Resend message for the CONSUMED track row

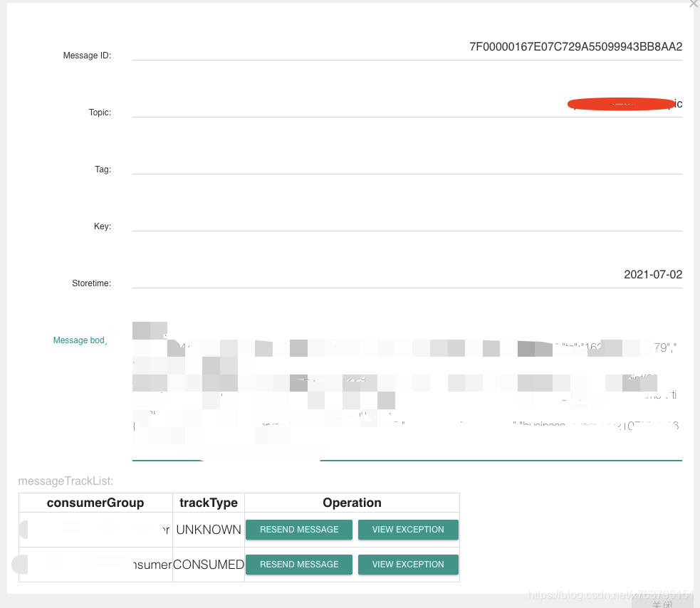click(x=299, y=565)
